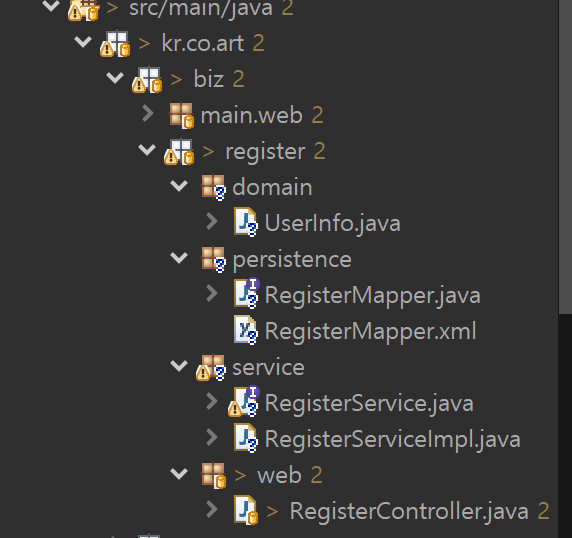
Task: Collapse the web package
Action: click(x=179, y=473)
